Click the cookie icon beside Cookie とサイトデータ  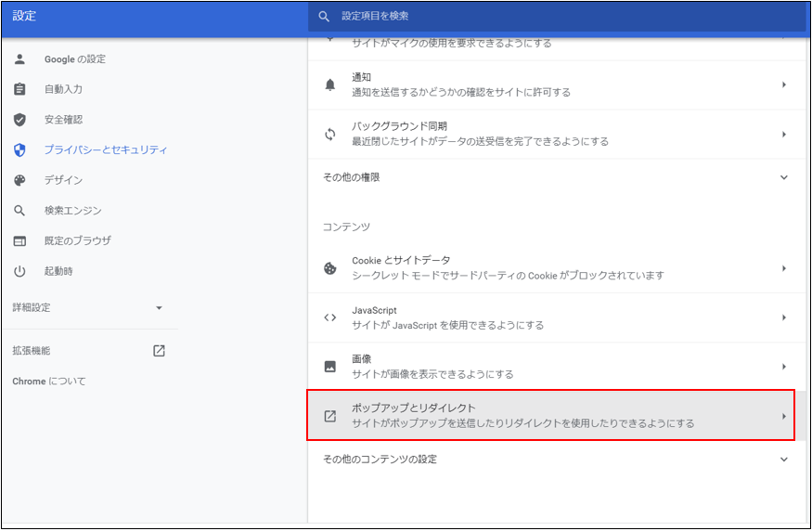pos(329,268)
